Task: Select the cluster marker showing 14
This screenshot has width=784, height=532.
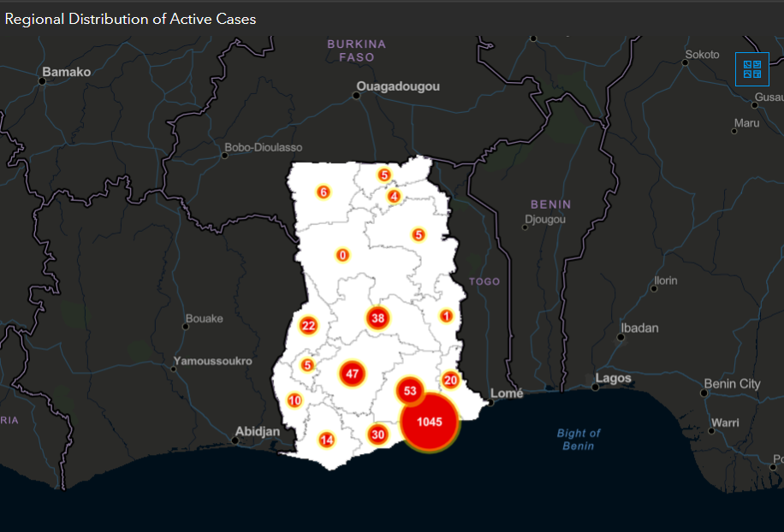Action: click(326, 440)
